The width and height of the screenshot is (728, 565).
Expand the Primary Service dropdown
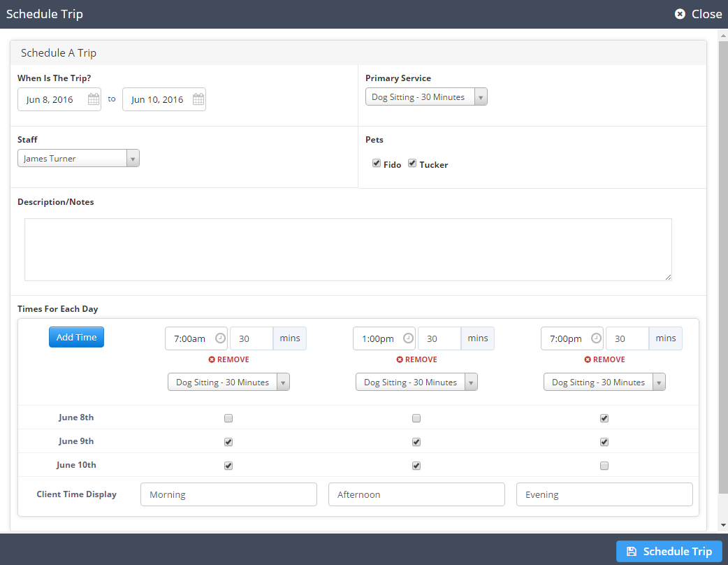click(426, 96)
